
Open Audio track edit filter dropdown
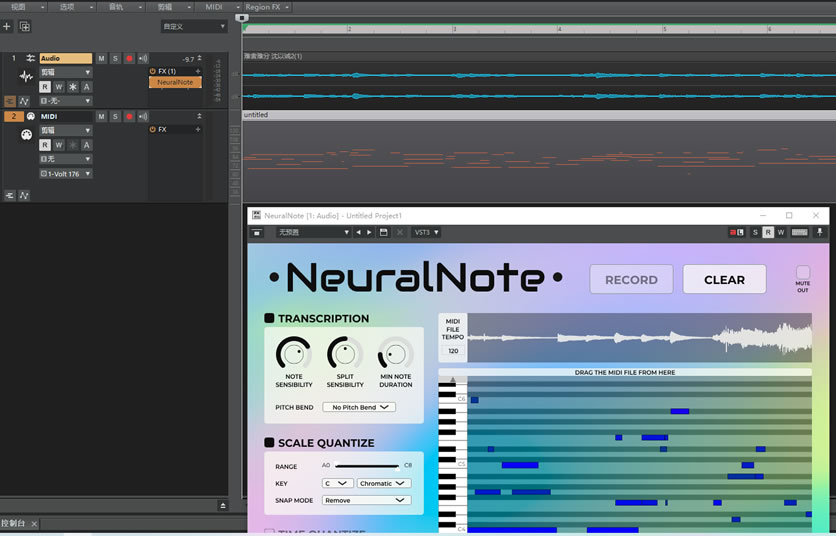point(66,72)
